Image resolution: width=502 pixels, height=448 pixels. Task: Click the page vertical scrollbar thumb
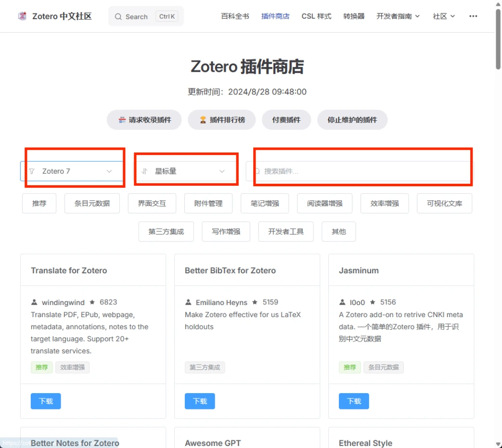(498, 38)
